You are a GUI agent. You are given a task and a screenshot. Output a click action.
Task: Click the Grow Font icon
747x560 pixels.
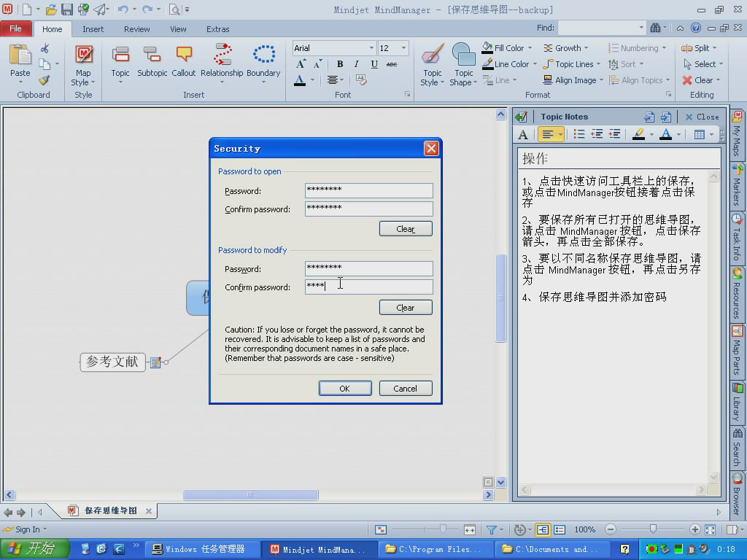(x=301, y=64)
